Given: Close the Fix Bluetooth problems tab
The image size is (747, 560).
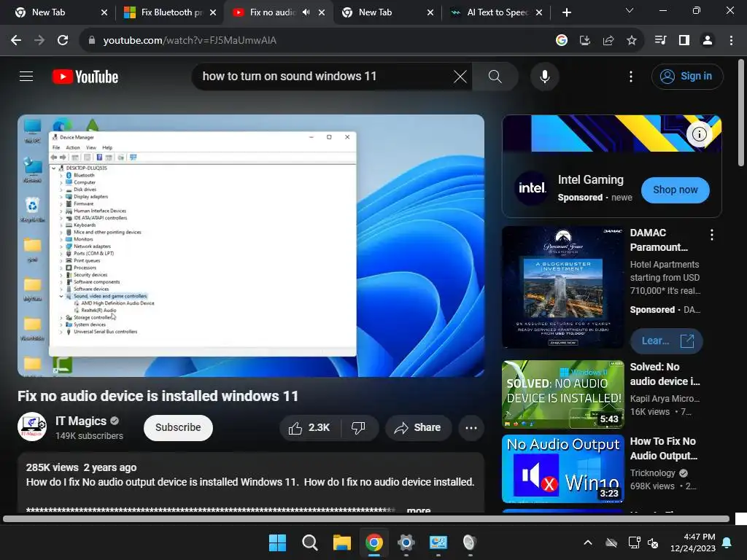Looking at the screenshot, I should tap(213, 12).
